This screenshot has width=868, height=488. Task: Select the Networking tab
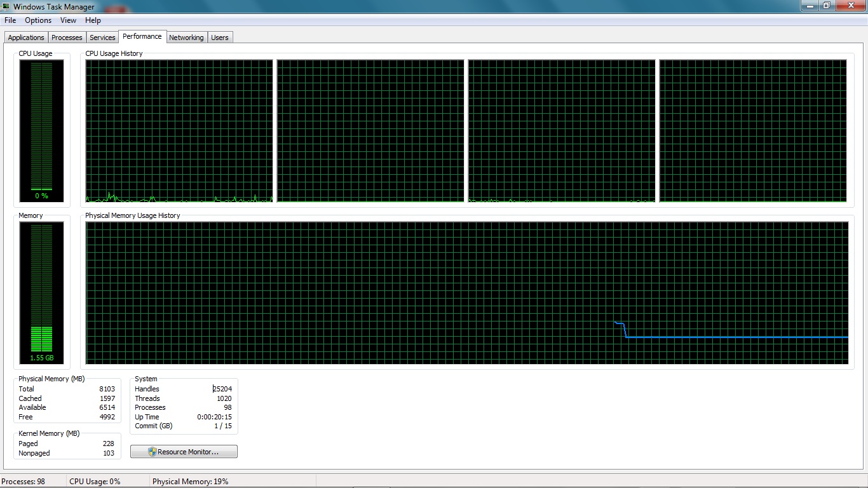pyautogui.click(x=186, y=37)
